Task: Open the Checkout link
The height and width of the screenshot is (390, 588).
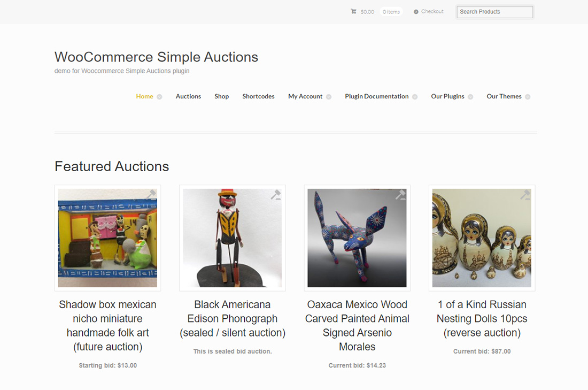Action: click(x=432, y=11)
